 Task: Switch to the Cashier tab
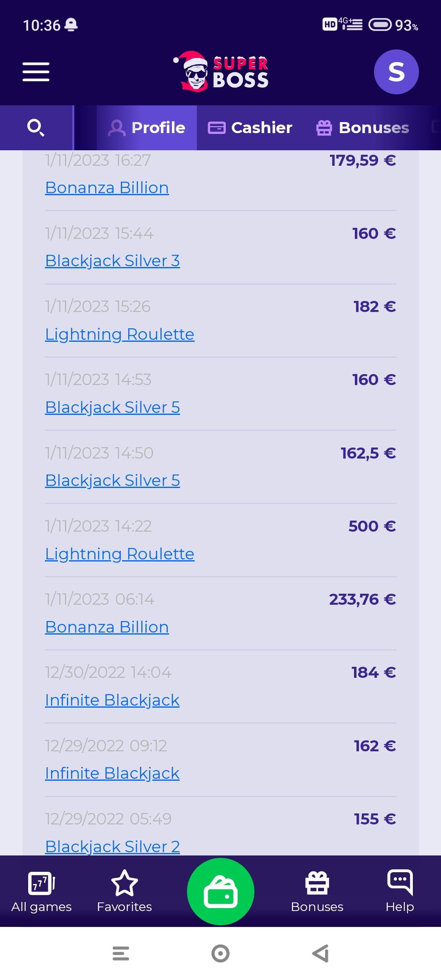click(250, 128)
